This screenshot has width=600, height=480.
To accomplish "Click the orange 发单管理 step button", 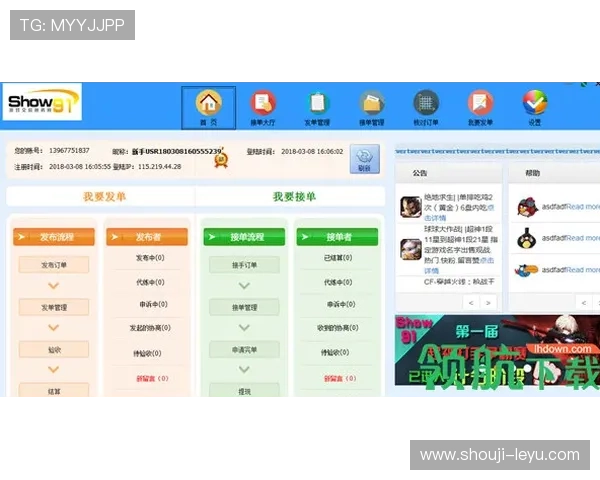I will 54,307.
